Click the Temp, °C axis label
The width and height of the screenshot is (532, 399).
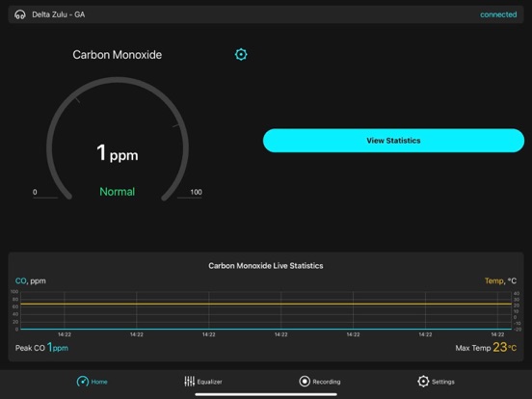(500, 280)
